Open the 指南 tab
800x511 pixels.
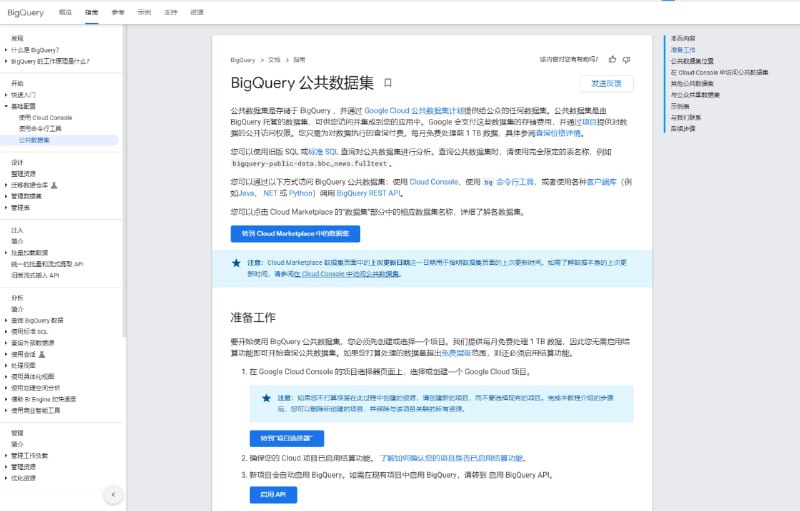(92, 12)
